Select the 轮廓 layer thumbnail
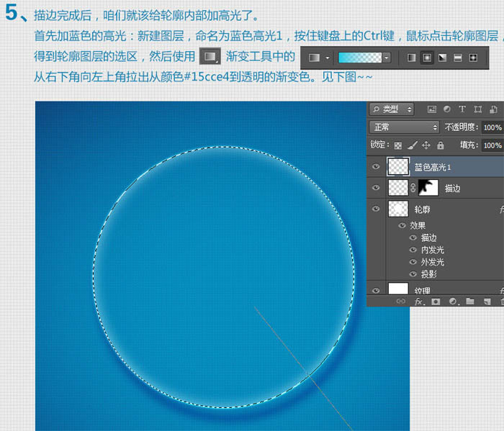The height and width of the screenshot is (431, 504). pos(398,209)
